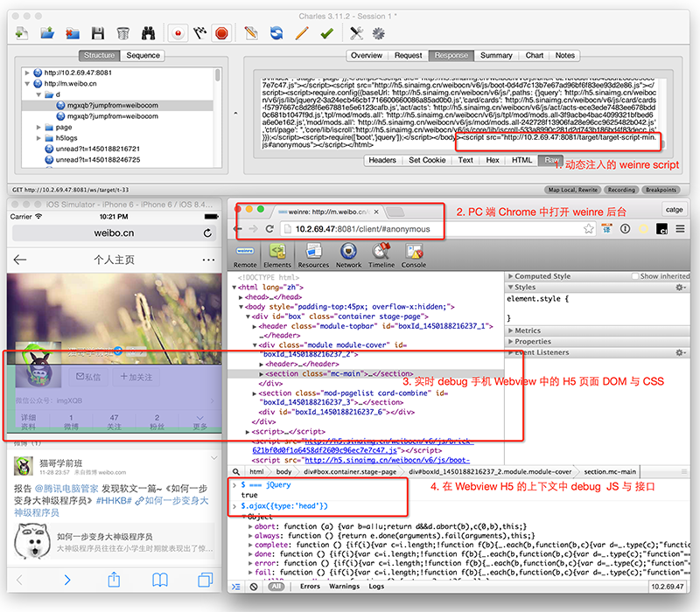Click the trash can Clear Session icon

click(x=123, y=33)
